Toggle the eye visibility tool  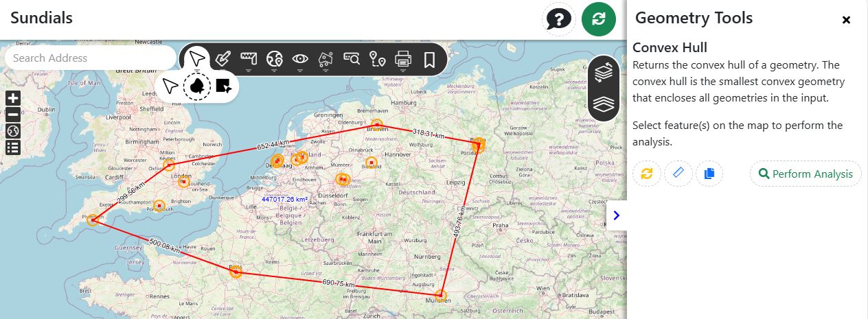300,59
